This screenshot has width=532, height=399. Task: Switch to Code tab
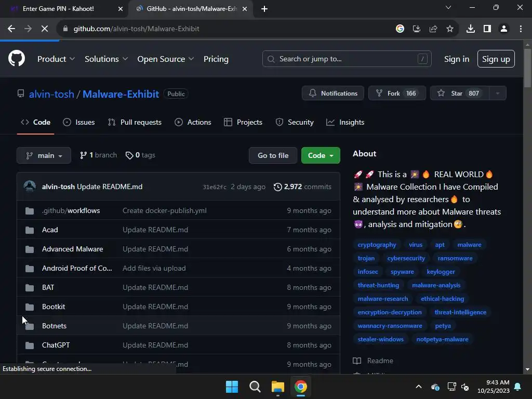[36, 122]
